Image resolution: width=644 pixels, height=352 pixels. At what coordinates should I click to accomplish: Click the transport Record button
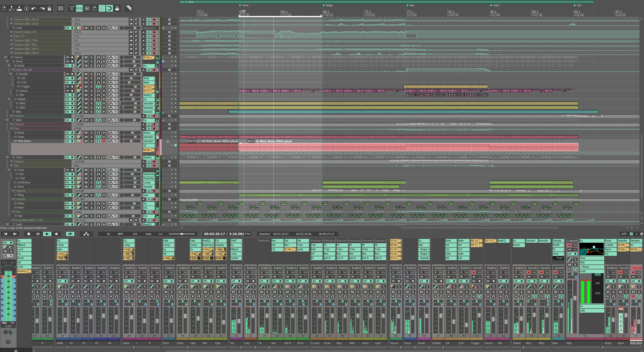coord(56,234)
